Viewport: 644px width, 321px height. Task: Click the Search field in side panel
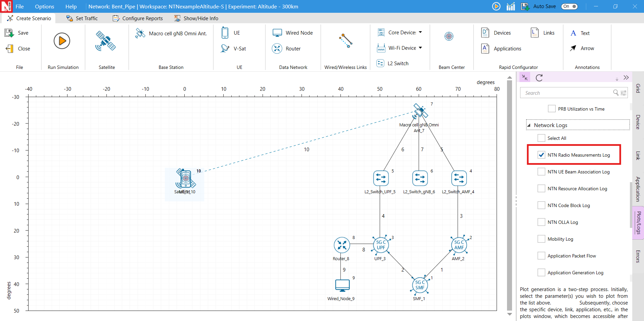click(x=567, y=93)
